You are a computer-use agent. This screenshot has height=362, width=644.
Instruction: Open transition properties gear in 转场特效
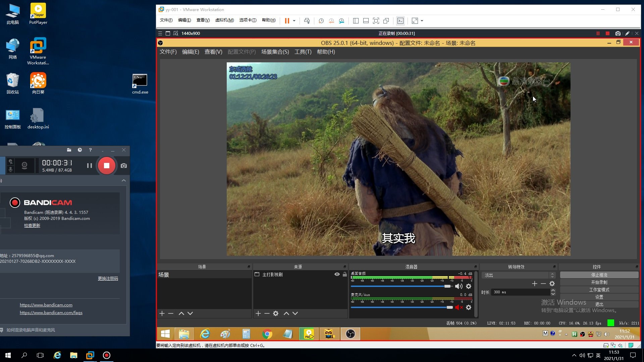[552, 284]
